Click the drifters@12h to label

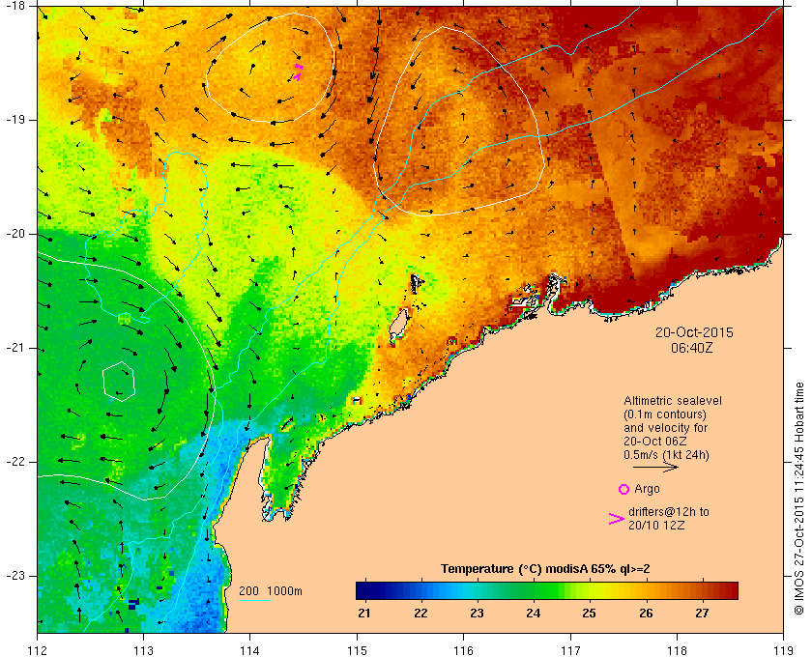669,512
